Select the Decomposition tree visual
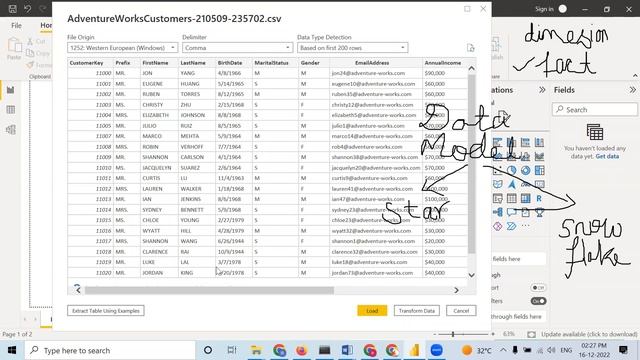This screenshot has height=360, width=640. coord(498,212)
